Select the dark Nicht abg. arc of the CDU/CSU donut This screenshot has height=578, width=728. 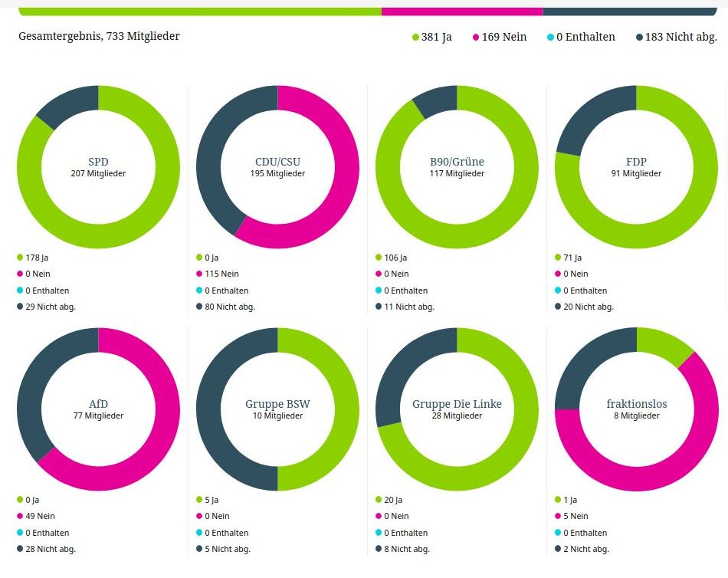pyautogui.click(x=212, y=149)
